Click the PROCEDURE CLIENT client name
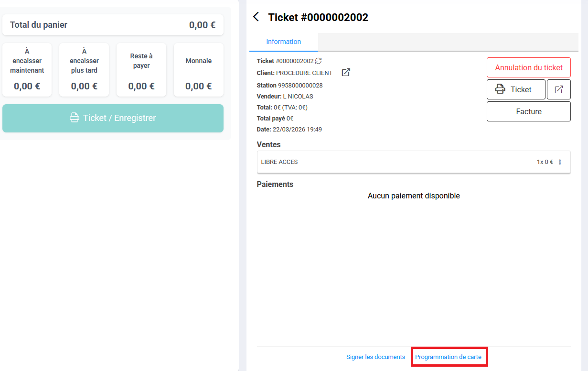 coord(304,73)
